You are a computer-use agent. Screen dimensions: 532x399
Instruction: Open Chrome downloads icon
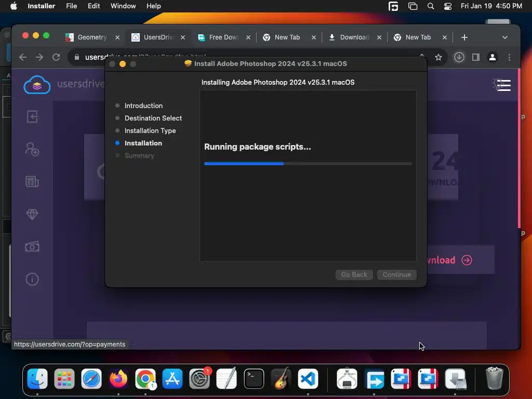[459, 57]
